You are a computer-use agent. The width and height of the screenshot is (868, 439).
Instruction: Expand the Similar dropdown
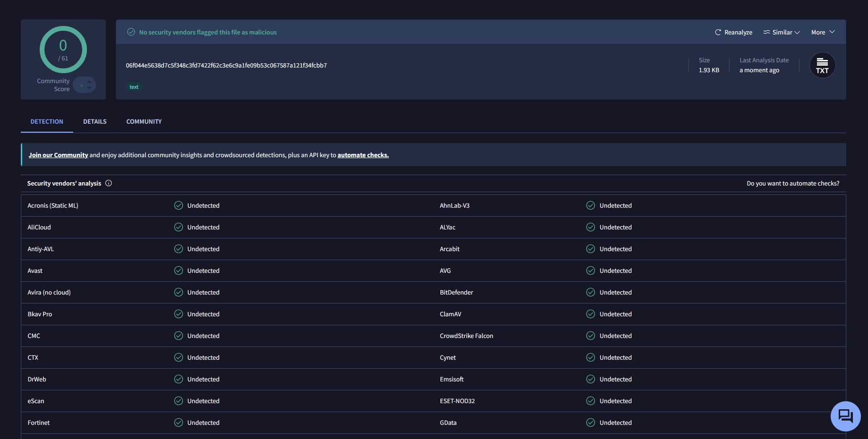pyautogui.click(x=782, y=32)
